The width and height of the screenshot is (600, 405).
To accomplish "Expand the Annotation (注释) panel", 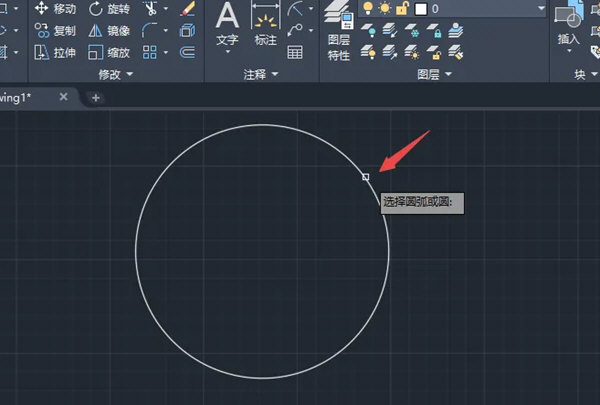I will click(x=261, y=74).
